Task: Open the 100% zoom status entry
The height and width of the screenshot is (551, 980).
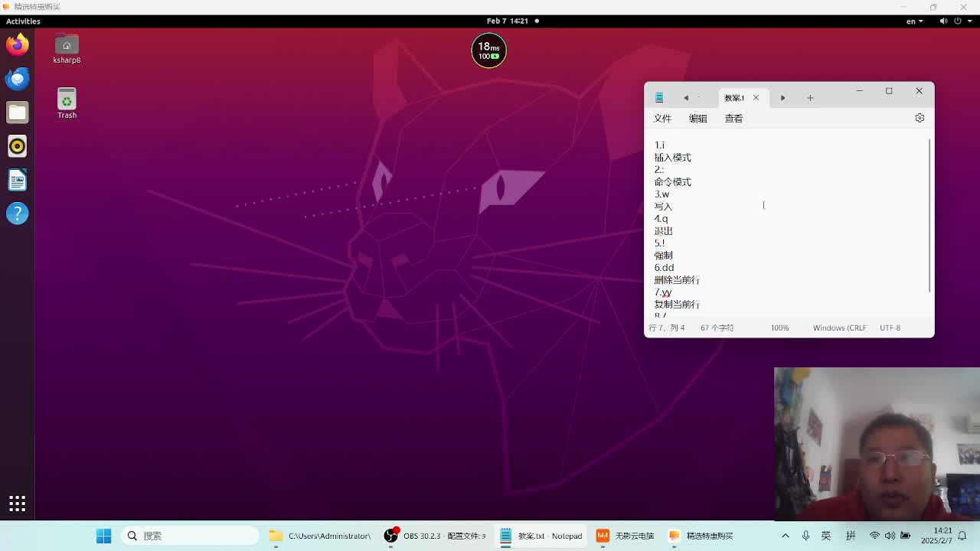Action: click(x=779, y=328)
